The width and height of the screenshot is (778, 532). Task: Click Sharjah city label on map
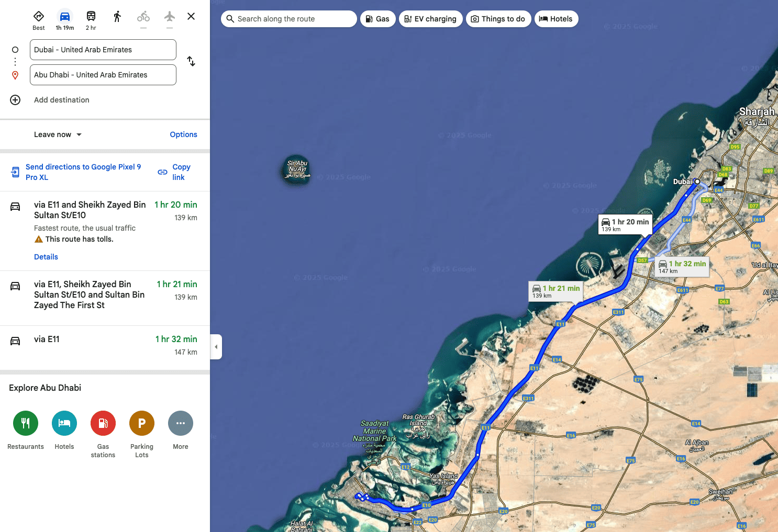coord(757,116)
